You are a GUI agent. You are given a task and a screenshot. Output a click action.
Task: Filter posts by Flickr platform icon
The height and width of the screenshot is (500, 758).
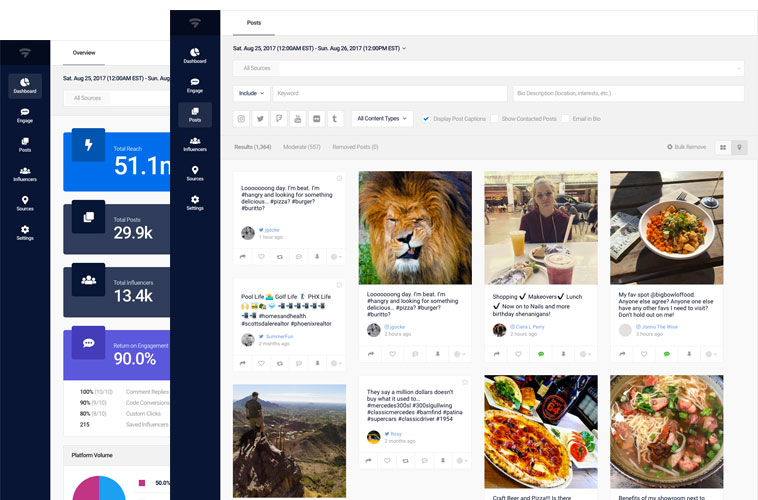pos(317,118)
